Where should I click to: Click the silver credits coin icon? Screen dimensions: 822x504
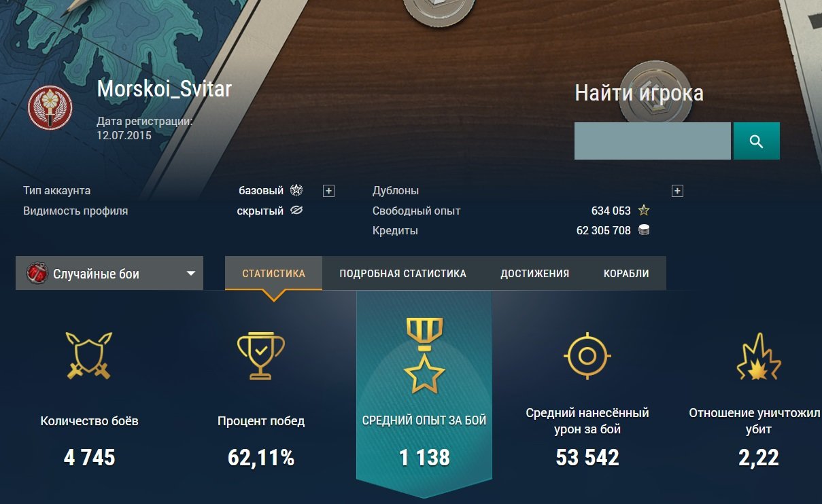click(x=643, y=230)
